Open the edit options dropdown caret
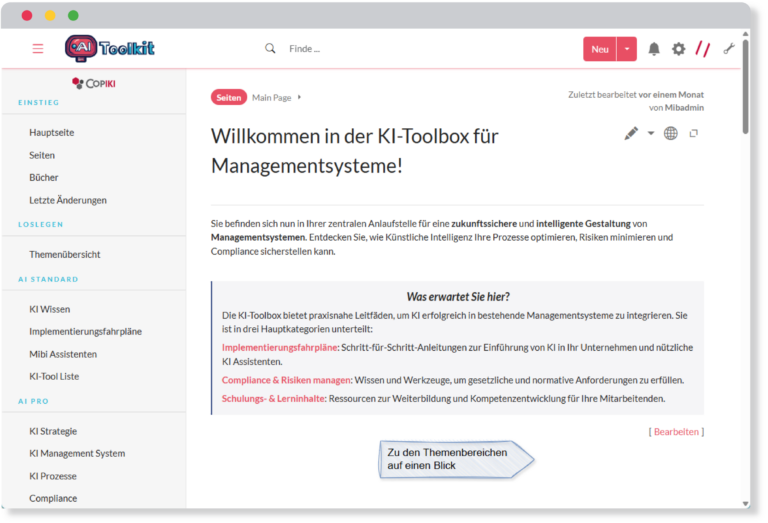 click(650, 133)
